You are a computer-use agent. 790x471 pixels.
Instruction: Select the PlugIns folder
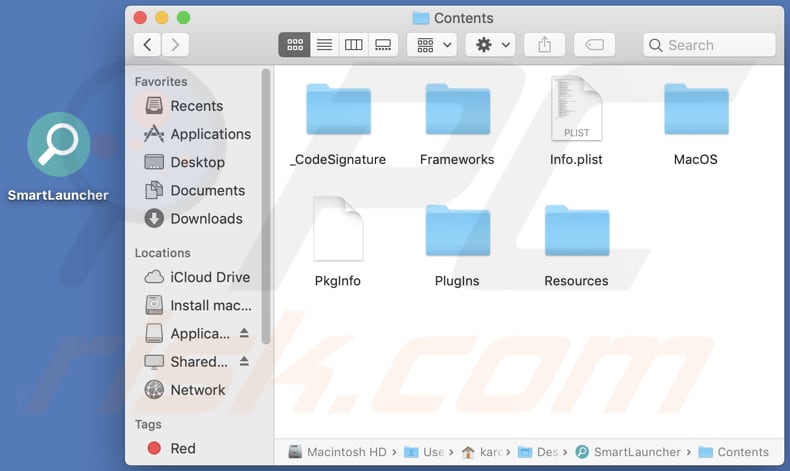457,246
